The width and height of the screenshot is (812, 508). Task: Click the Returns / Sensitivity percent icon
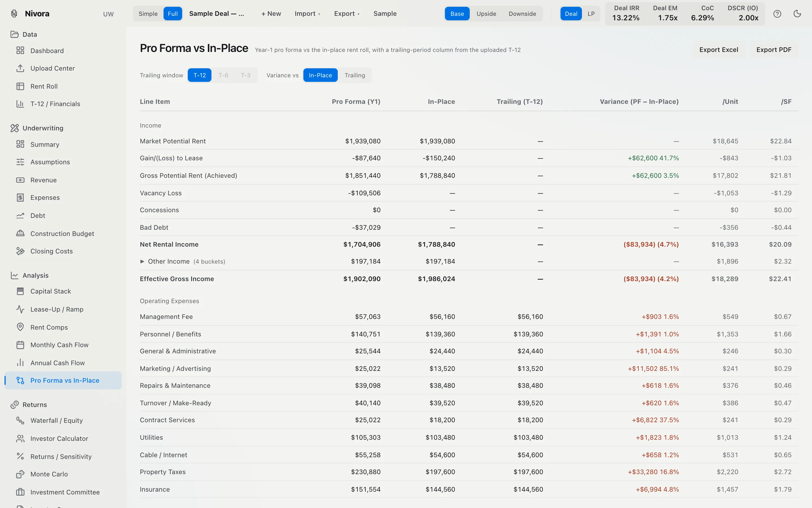pyautogui.click(x=20, y=456)
